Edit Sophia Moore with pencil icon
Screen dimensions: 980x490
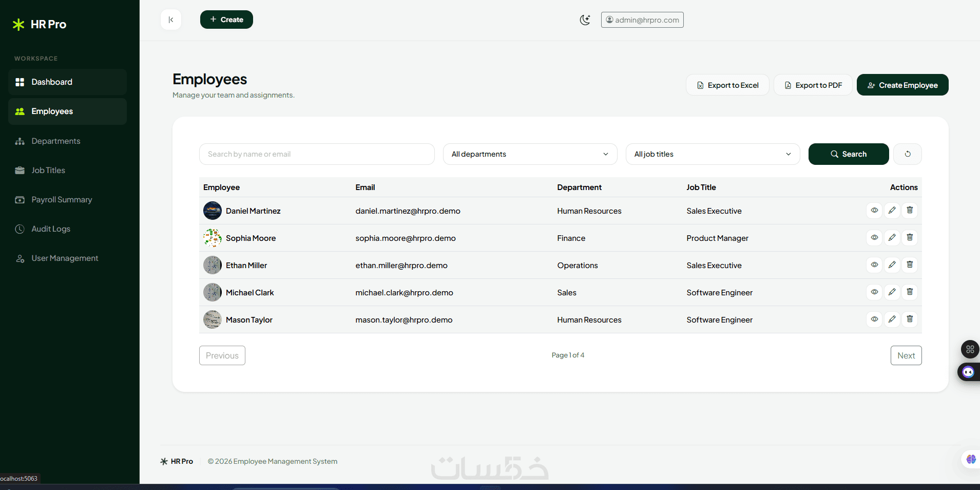coord(892,237)
